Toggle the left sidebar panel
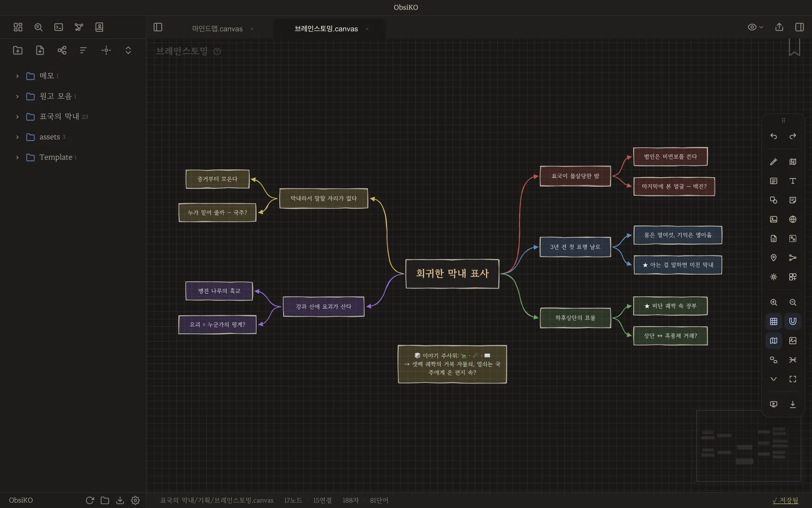812x508 pixels. point(158,27)
